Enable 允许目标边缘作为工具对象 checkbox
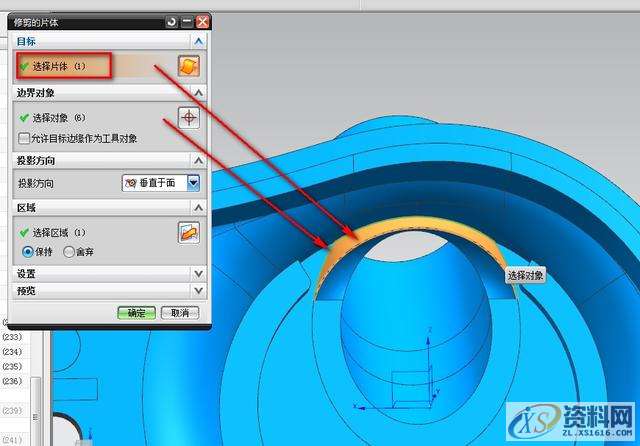This screenshot has width=640, height=446. (x=25, y=138)
